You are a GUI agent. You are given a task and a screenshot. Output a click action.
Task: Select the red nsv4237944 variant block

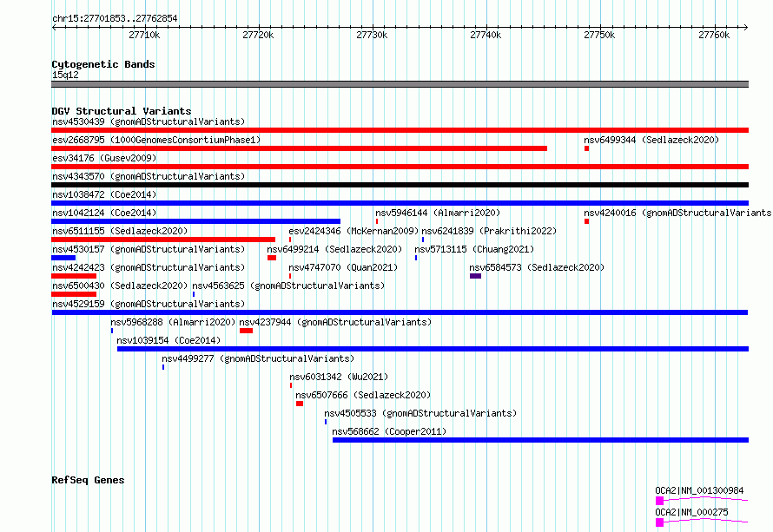pyautogui.click(x=246, y=331)
